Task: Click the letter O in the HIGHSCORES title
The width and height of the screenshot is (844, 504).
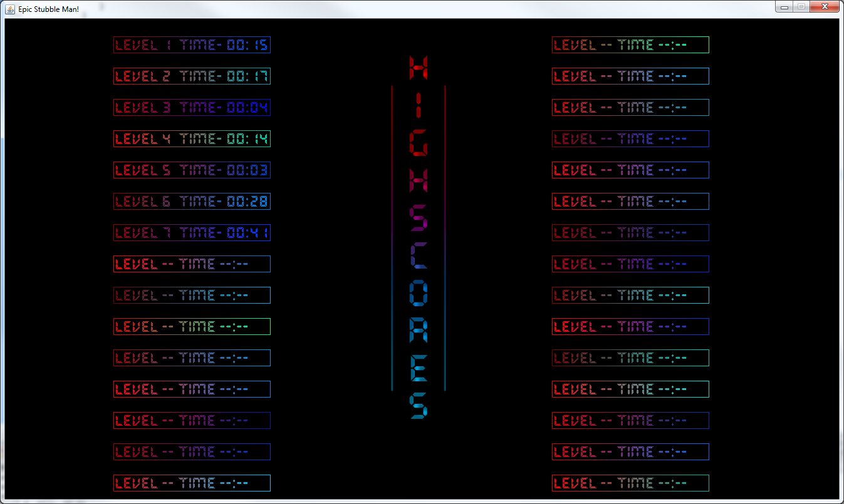Action: tap(418, 293)
